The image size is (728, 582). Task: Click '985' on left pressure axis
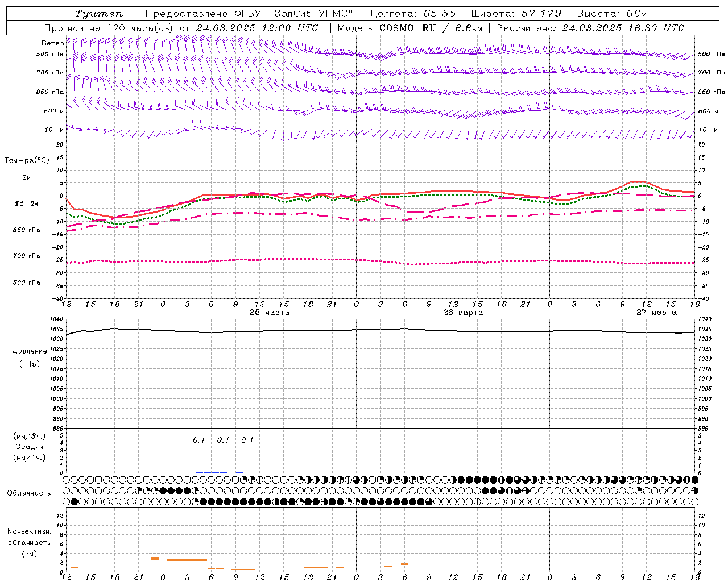click(x=57, y=429)
